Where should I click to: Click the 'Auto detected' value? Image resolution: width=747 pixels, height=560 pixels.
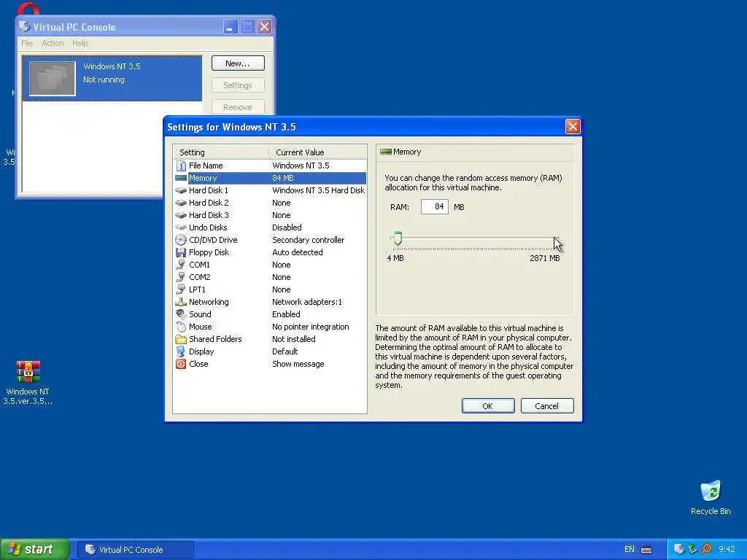[x=298, y=252]
